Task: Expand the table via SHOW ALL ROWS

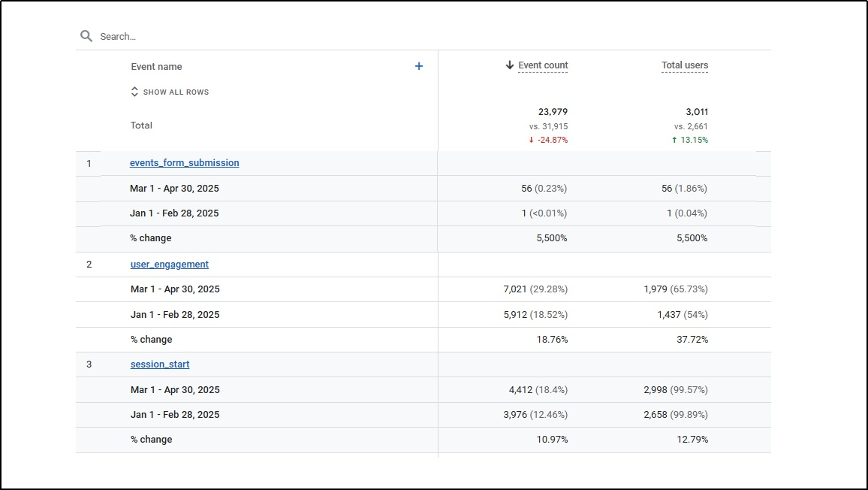Action: coord(176,92)
